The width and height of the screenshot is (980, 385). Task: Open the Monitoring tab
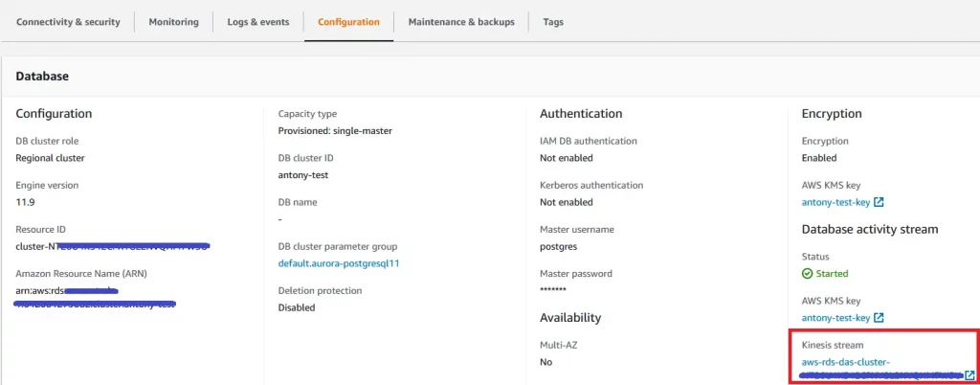(174, 22)
